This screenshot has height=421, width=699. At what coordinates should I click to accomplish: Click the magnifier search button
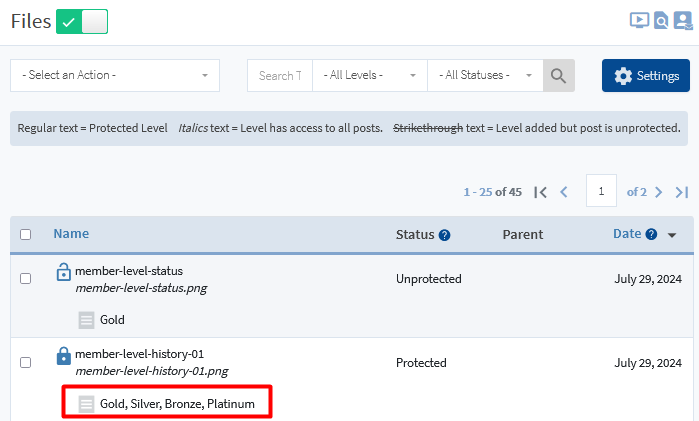559,75
